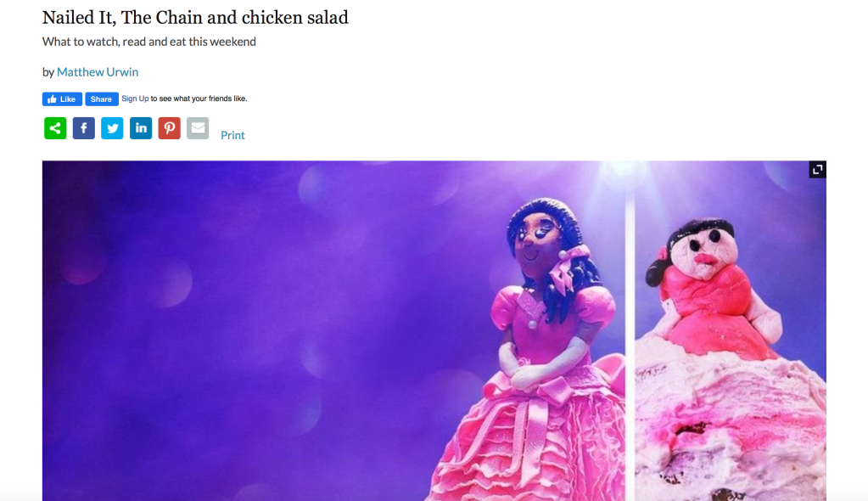Screen dimensions: 868x501
Task: Click the green ShareThis icon
Action: (55, 128)
